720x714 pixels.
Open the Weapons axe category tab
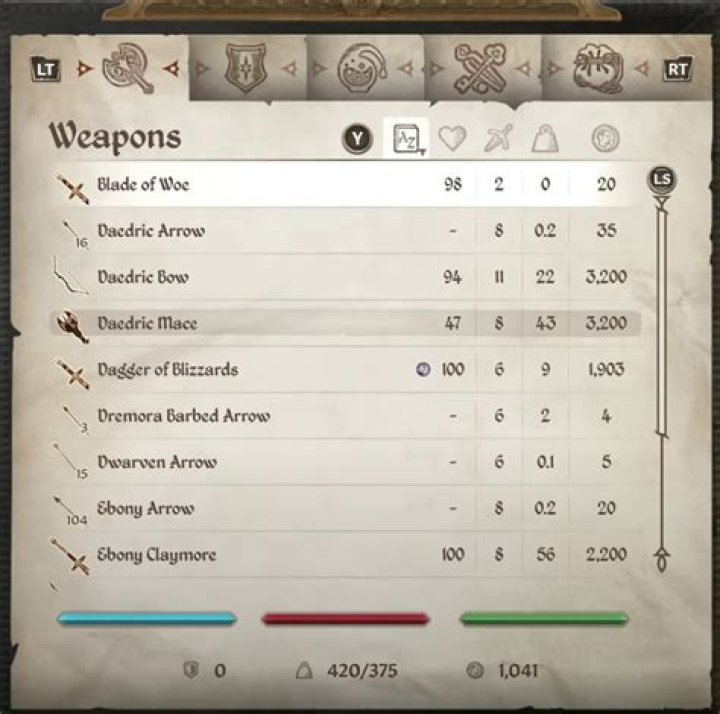point(127,68)
